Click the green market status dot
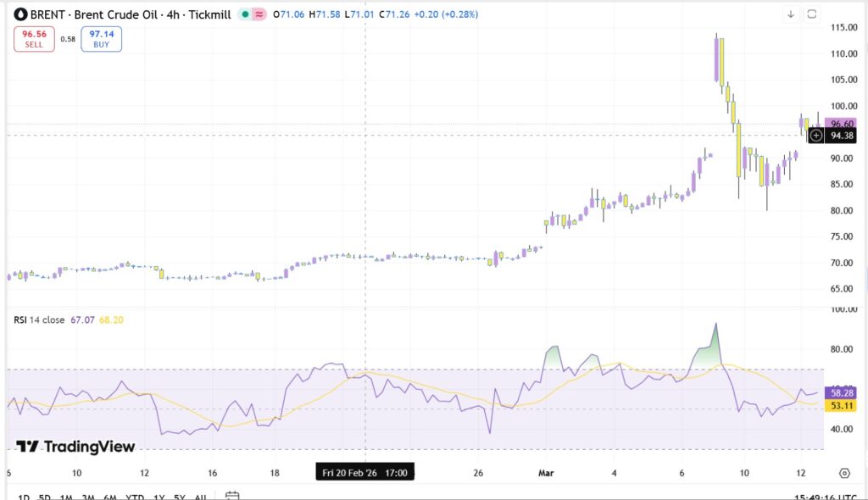Image resolution: width=868 pixels, height=500 pixels. (244, 14)
